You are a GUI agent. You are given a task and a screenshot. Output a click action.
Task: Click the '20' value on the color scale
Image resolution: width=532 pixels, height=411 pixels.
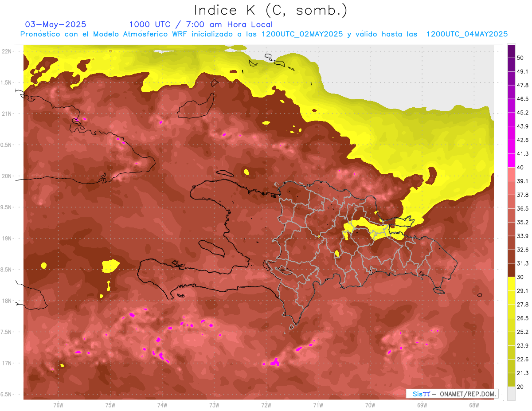point(520,387)
